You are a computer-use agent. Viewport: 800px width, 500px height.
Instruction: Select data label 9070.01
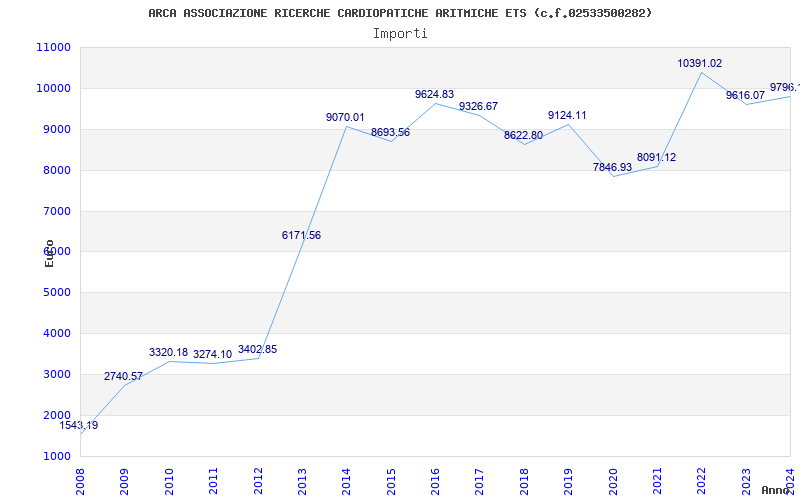pos(345,117)
